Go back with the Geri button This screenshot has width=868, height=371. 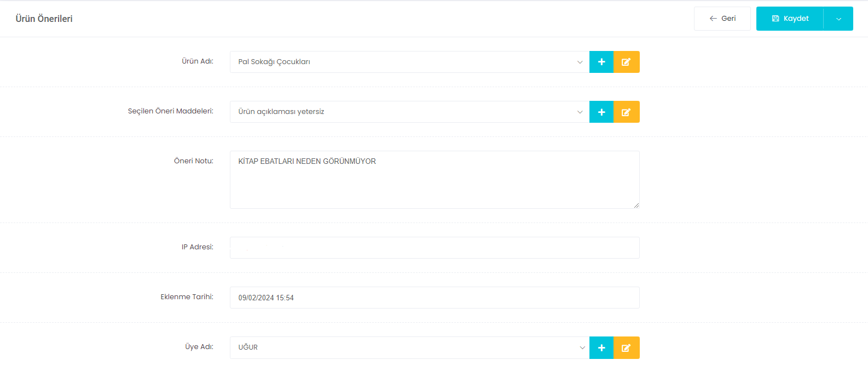tap(722, 19)
